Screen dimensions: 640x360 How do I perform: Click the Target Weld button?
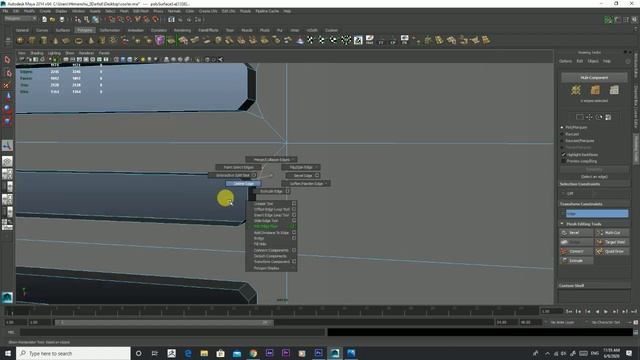tap(612, 242)
